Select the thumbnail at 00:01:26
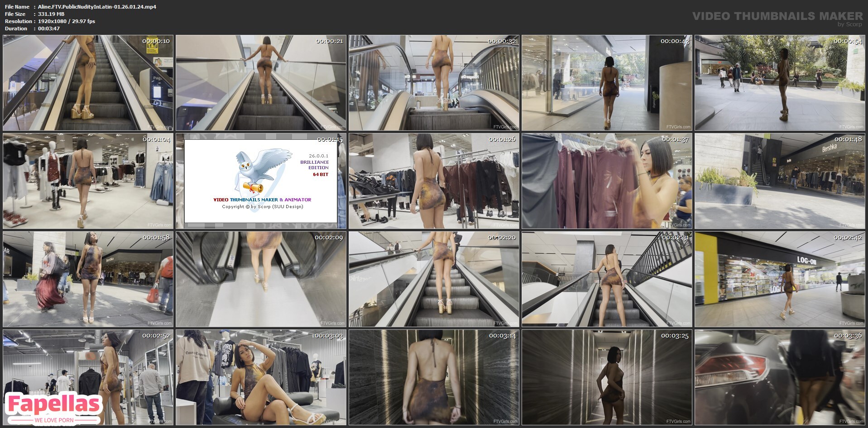868x428 pixels. tap(434, 181)
